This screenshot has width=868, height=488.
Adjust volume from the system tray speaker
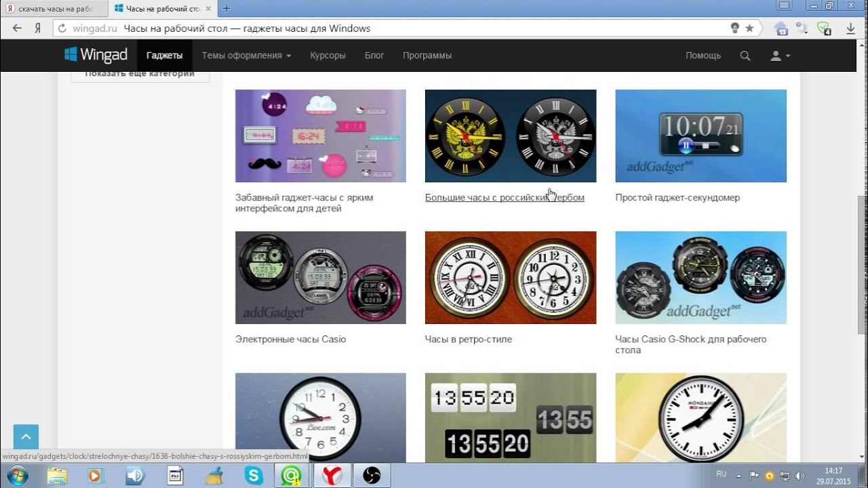[x=800, y=475]
